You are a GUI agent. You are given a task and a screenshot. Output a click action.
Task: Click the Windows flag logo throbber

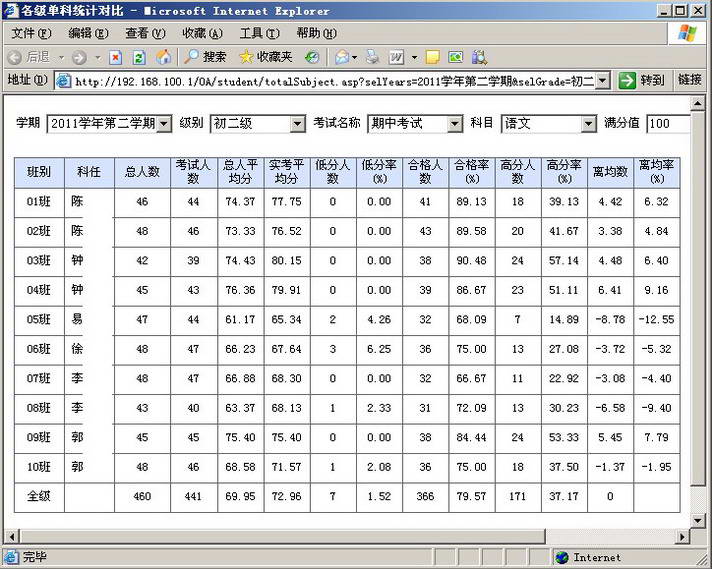point(687,33)
